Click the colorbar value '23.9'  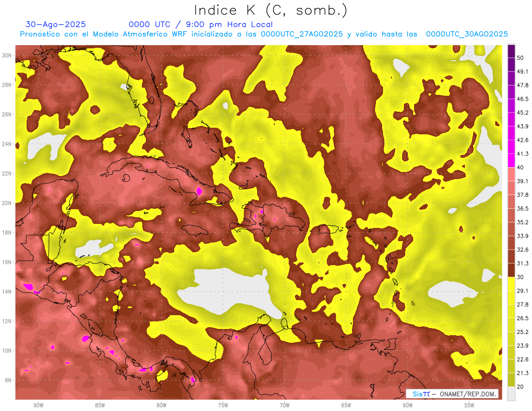pyautogui.click(x=523, y=346)
